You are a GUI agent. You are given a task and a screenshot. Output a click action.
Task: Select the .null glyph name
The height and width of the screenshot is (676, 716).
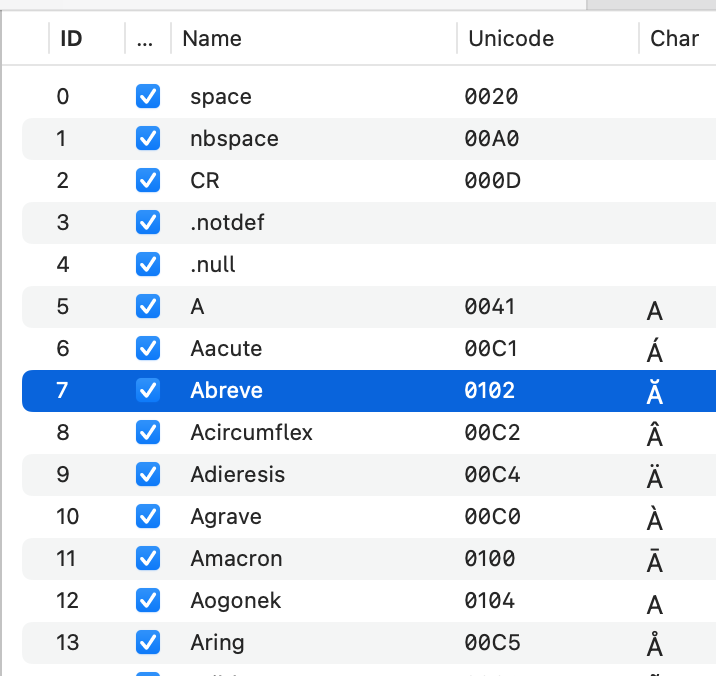pos(213,265)
